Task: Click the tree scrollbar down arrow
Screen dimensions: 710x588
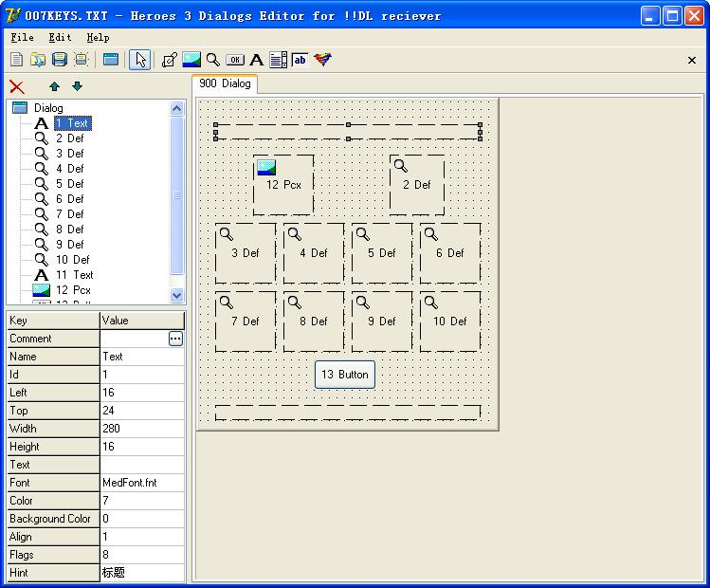Action: (x=176, y=295)
